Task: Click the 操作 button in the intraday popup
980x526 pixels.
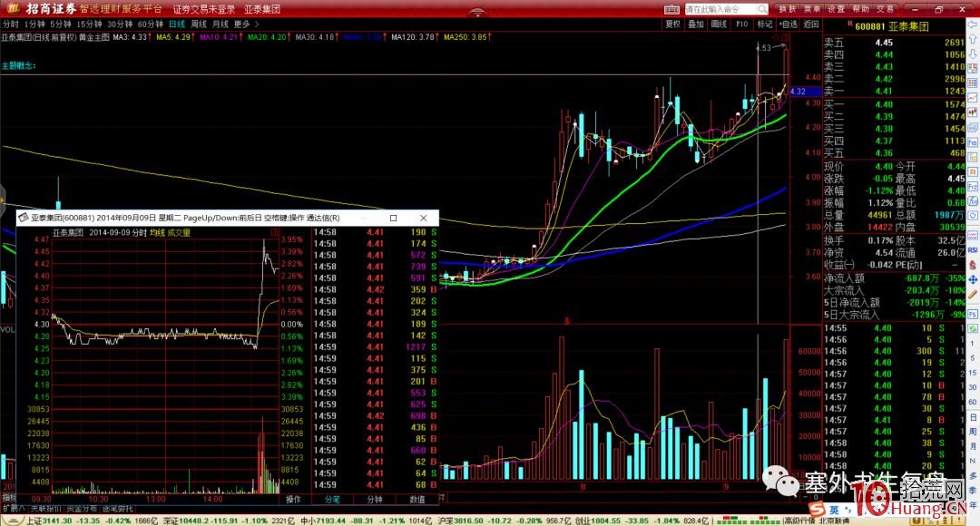Action: 293,500
